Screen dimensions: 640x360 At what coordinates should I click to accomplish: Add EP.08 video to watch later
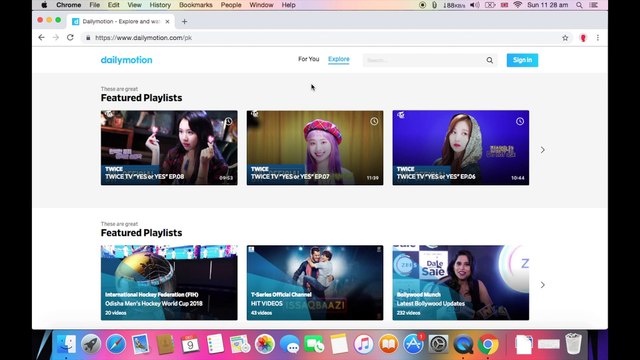[228, 121]
